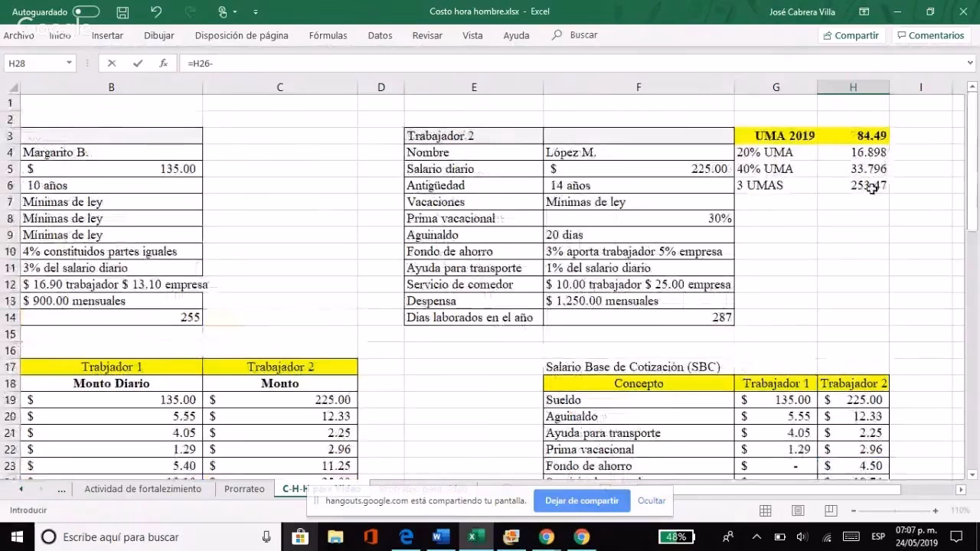Image resolution: width=980 pixels, height=551 pixels.
Task: Adjust the zoom slider in the status bar
Action: 894,510
